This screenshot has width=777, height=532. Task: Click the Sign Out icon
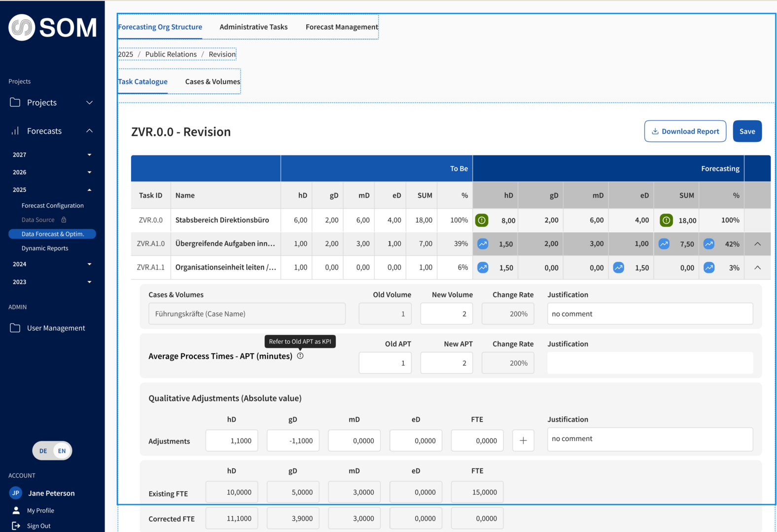click(16, 526)
